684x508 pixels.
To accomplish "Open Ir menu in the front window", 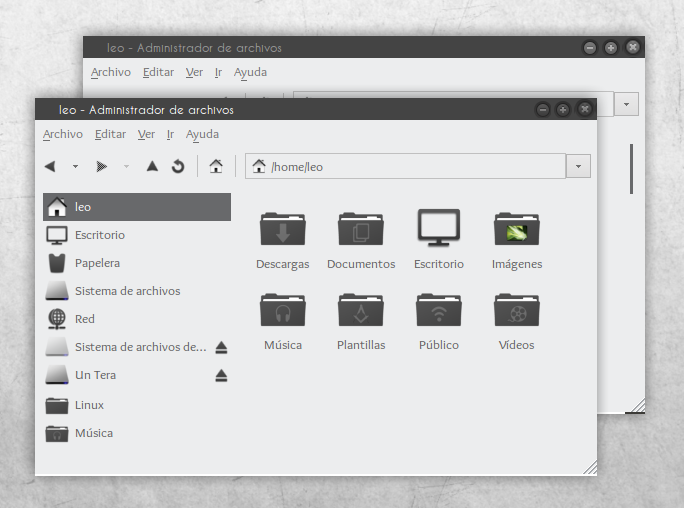I will click(170, 134).
